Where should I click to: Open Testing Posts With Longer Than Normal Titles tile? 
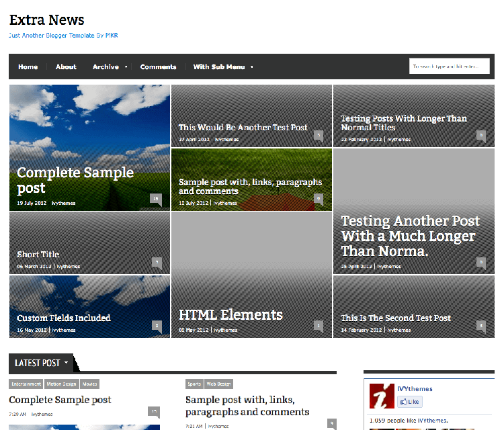point(414,116)
